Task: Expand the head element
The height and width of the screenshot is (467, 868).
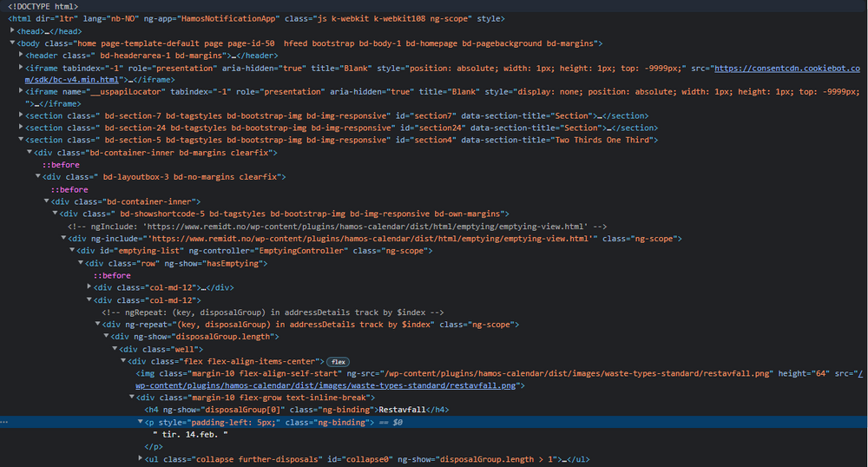Action: pyautogui.click(x=13, y=31)
